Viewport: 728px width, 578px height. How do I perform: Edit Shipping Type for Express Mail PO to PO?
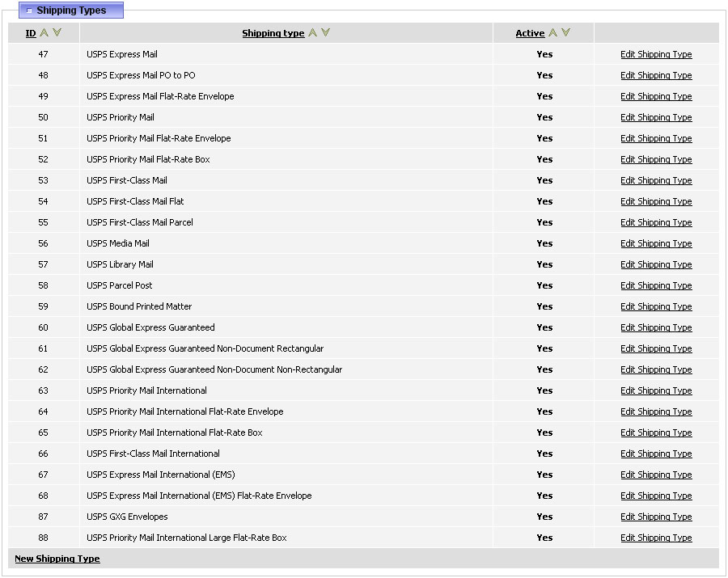click(656, 75)
